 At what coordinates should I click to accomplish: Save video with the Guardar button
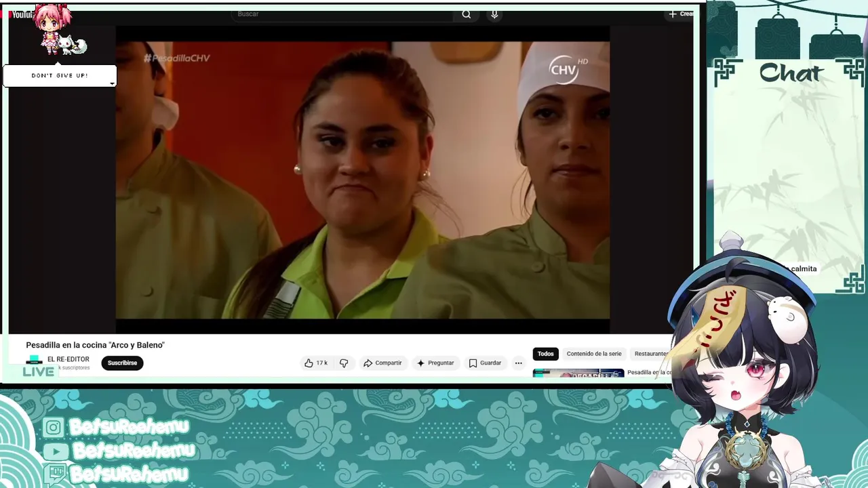coord(485,363)
